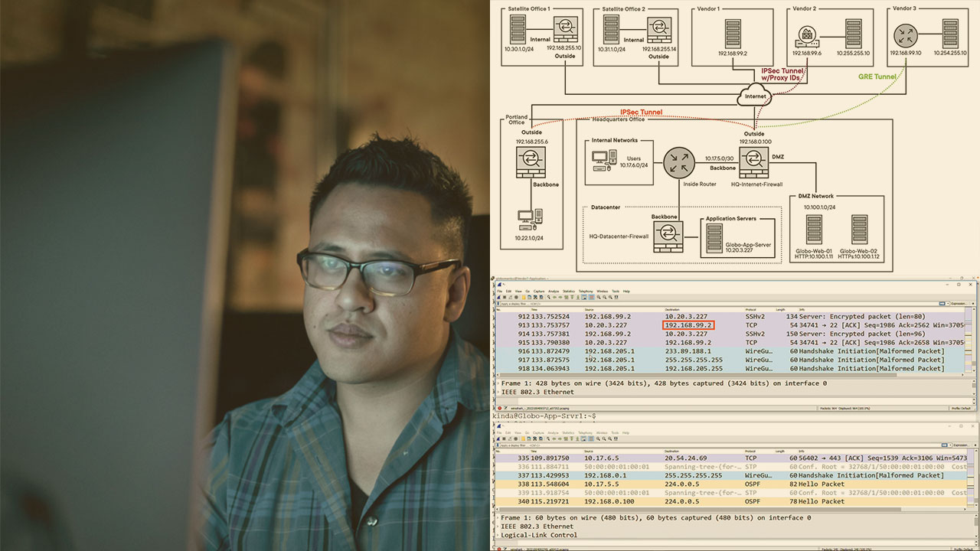Click the Expression button in upper Wireshark window
The height and width of the screenshot is (551, 980).
click(962, 304)
